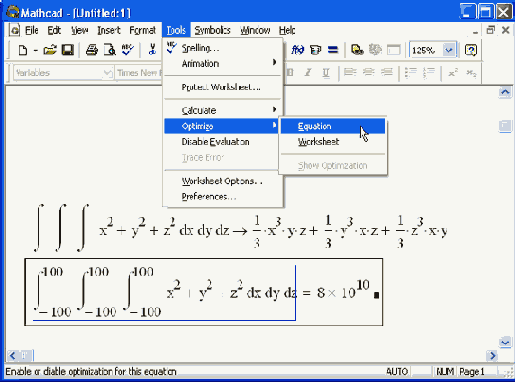Align text right
Image resolution: width=515 pixels, height=382 pixels.
click(x=386, y=72)
